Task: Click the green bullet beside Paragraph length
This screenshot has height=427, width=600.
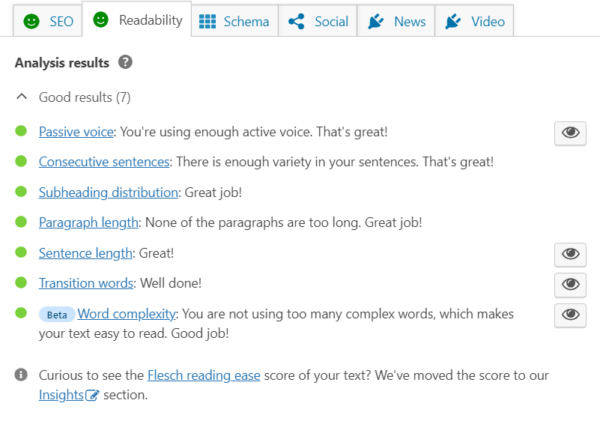Action: point(21,222)
